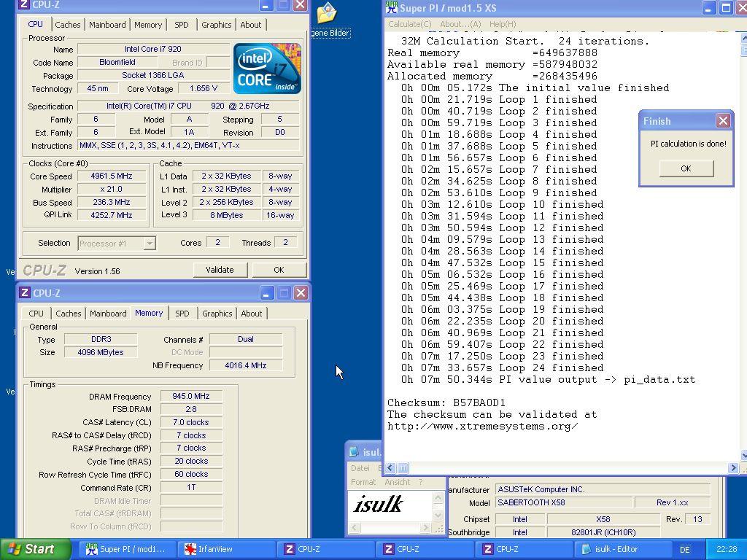The height and width of the screenshot is (560, 747).
Task: Switch to CPU tab in lower CPU-Z window
Action: [36, 314]
